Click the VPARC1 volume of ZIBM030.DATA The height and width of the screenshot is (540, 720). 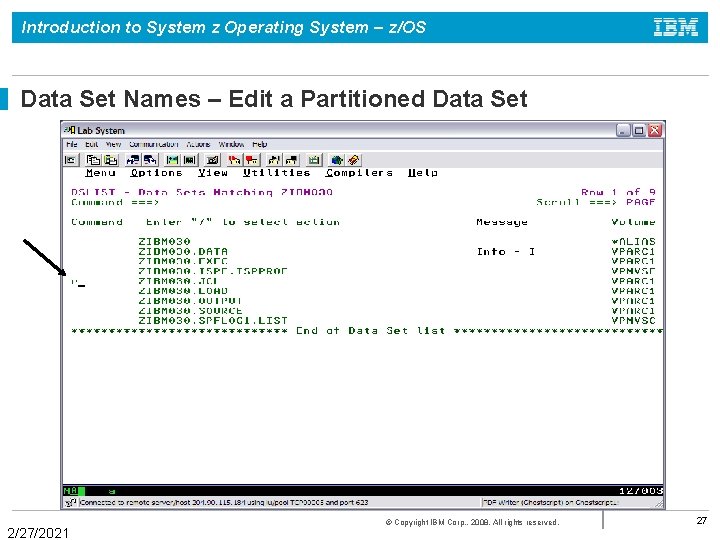633,252
